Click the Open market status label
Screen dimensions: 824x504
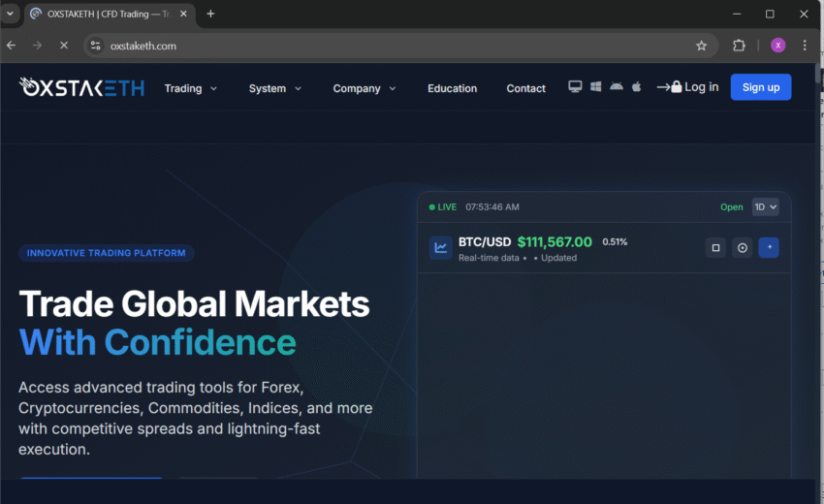tap(732, 207)
